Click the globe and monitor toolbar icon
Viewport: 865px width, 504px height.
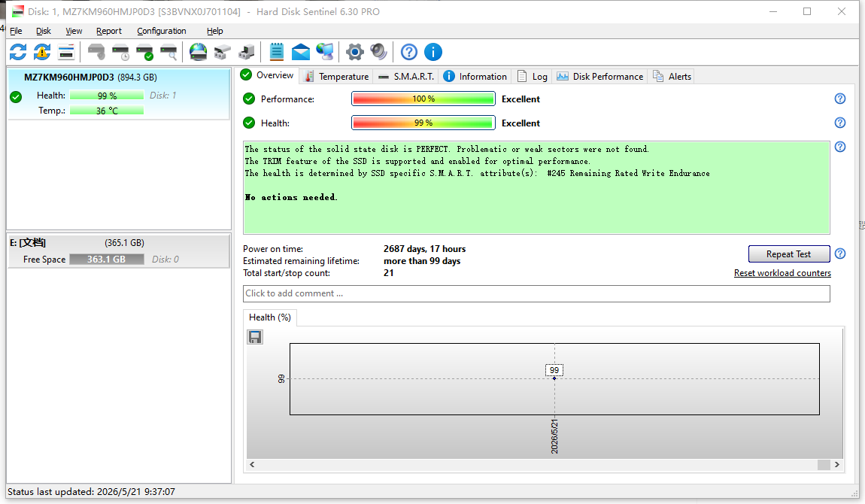tap(325, 52)
